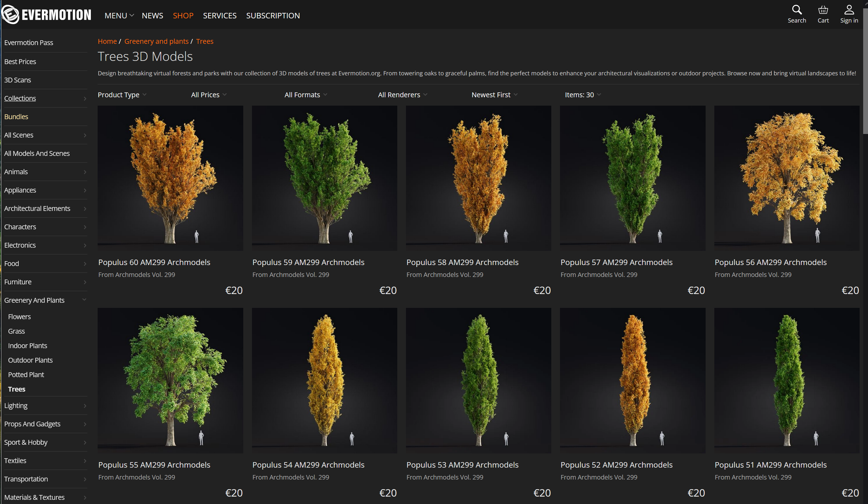Click Populus 60 AM299 Archmodels title
Viewport: 868px width, 504px height.
(154, 262)
